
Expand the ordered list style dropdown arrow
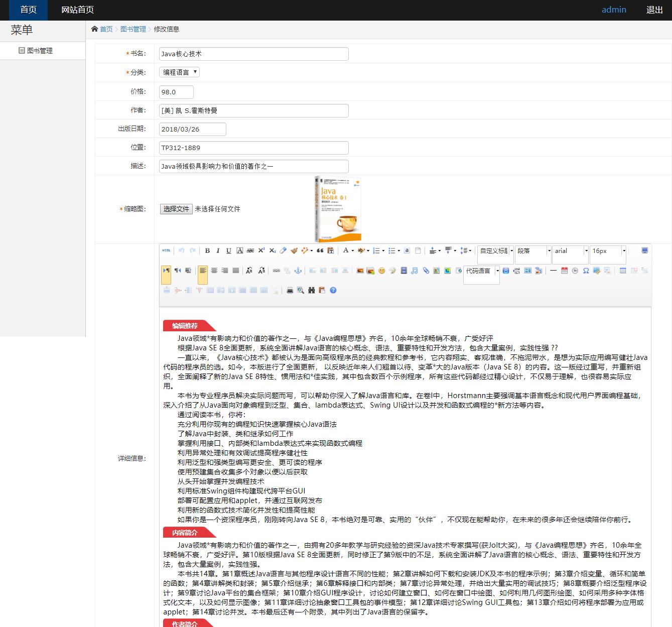383,250
